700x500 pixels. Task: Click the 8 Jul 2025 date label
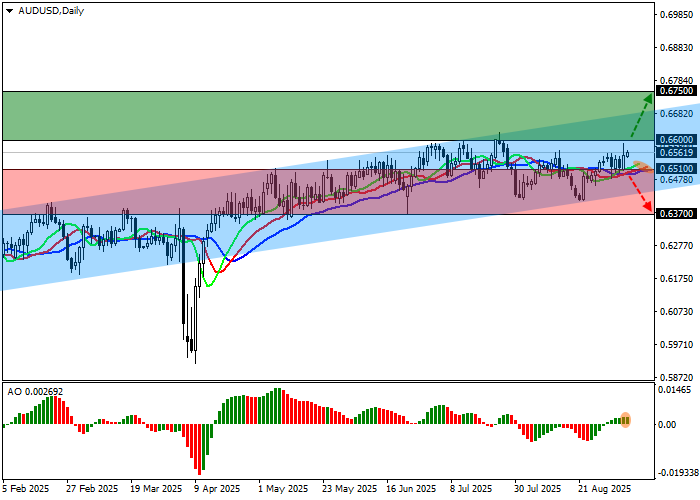[x=471, y=489]
